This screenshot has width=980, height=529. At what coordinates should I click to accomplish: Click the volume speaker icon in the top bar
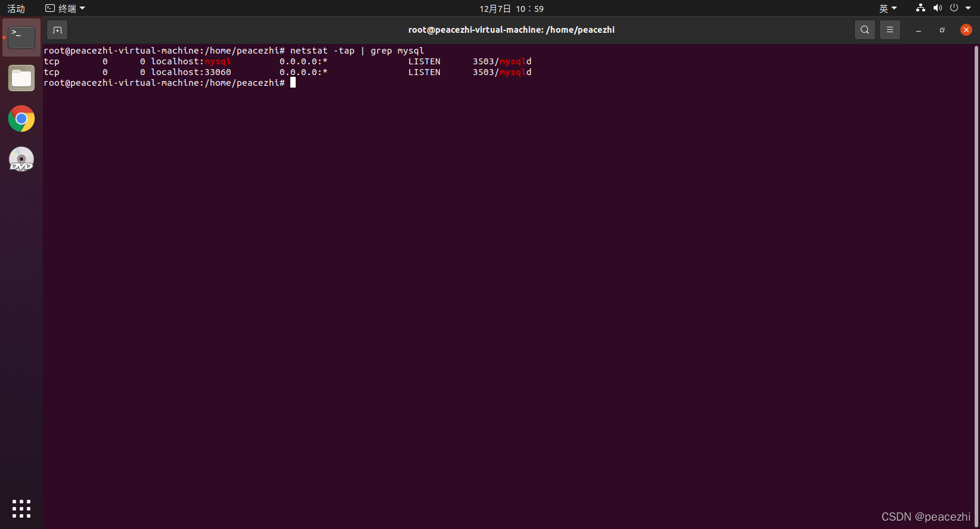(x=938, y=8)
